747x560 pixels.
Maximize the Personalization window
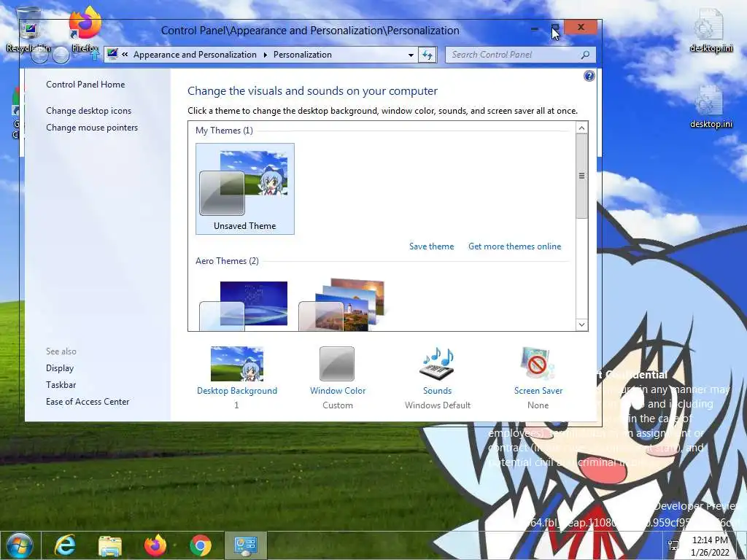(x=554, y=28)
